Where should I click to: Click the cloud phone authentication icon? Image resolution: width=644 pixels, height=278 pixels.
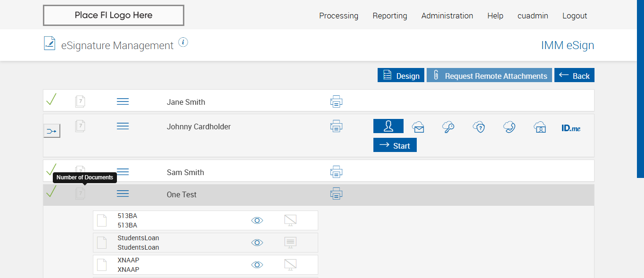(x=509, y=126)
